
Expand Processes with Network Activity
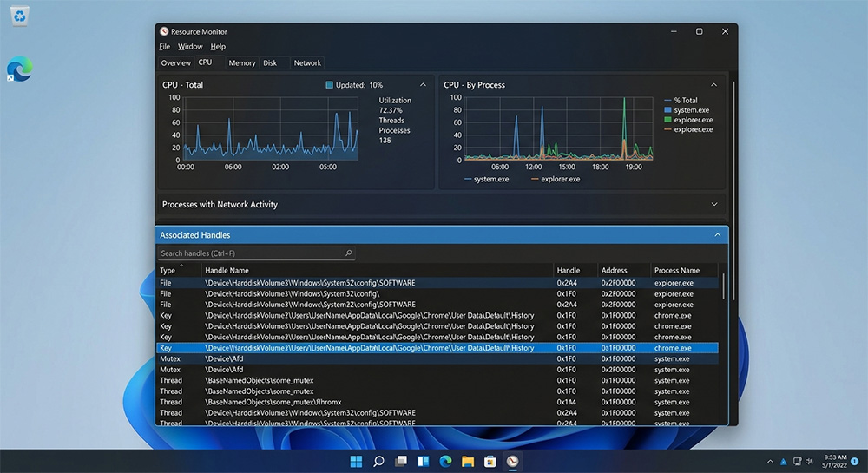[x=714, y=204]
